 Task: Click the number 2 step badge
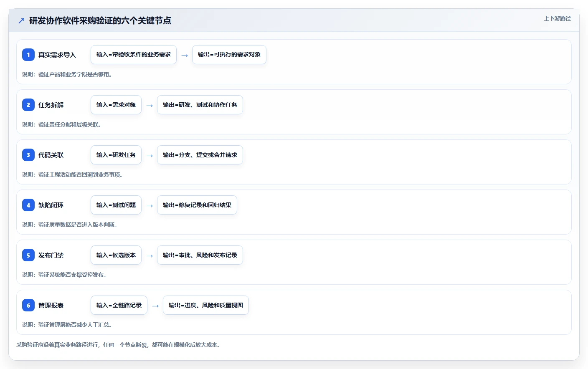coord(28,105)
